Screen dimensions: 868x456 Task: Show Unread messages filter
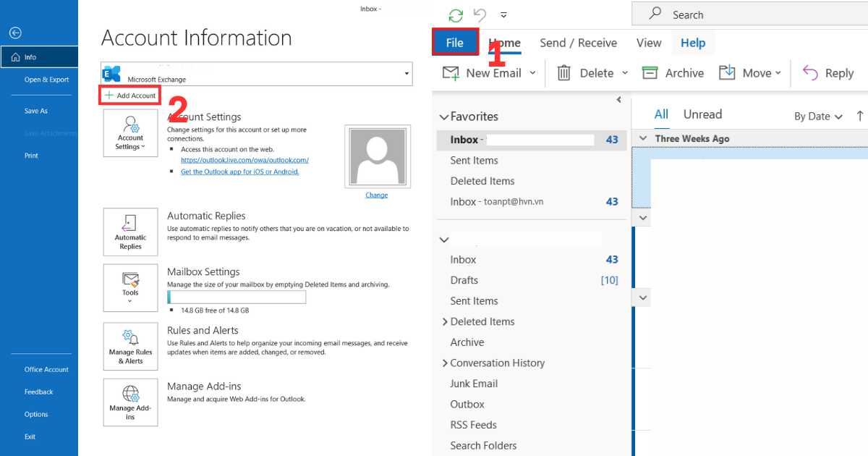tap(702, 114)
